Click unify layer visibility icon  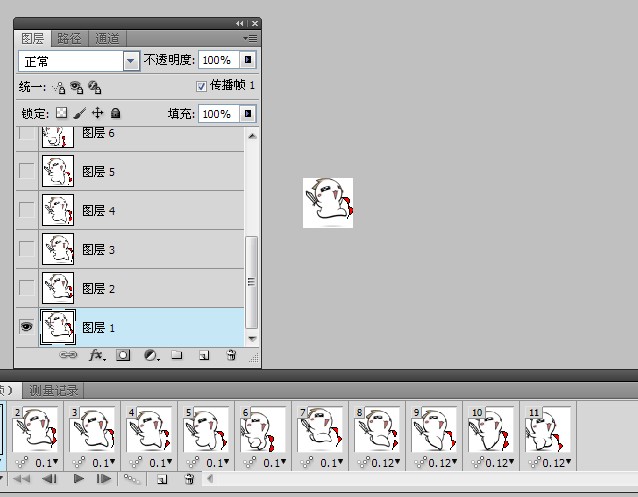pyautogui.click(x=76, y=87)
